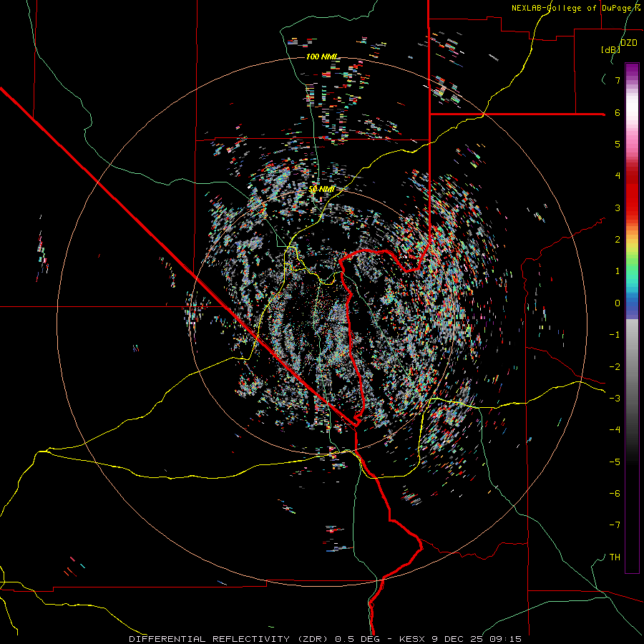Click the 3 value on color scale
This screenshot has width=644, height=644.
point(618,208)
